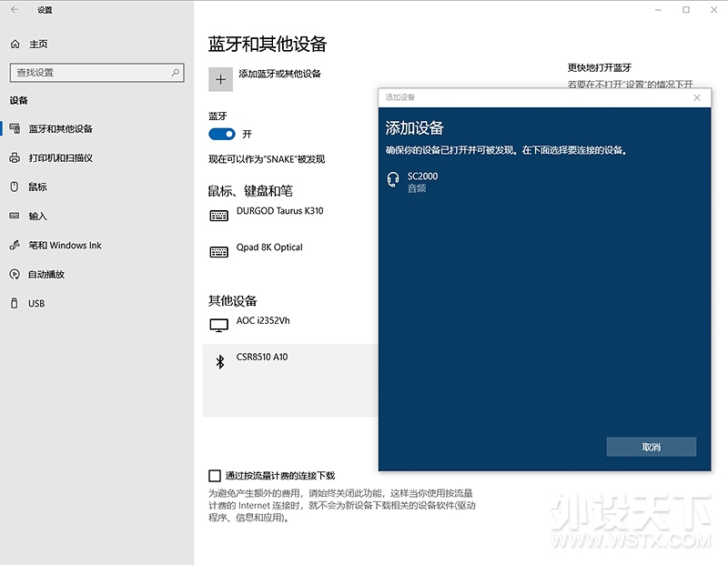Go back with the arrow icon
The image size is (728, 565).
(15, 9)
